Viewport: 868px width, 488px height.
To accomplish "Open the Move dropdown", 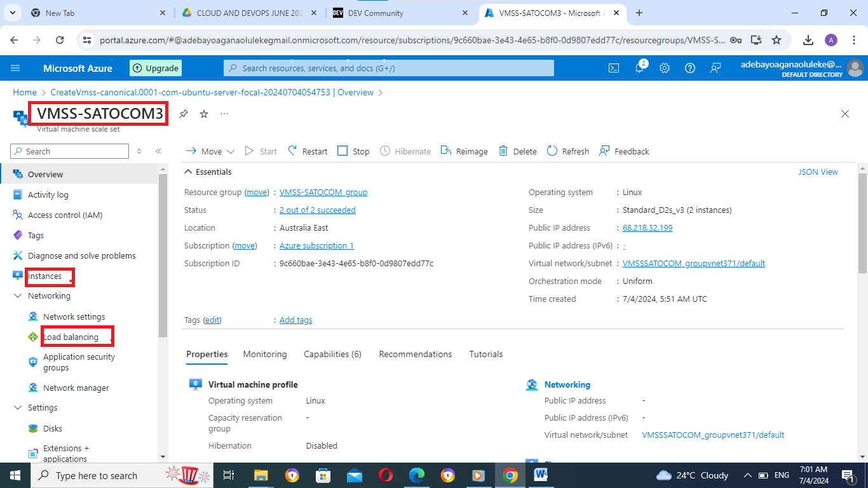I will (210, 151).
